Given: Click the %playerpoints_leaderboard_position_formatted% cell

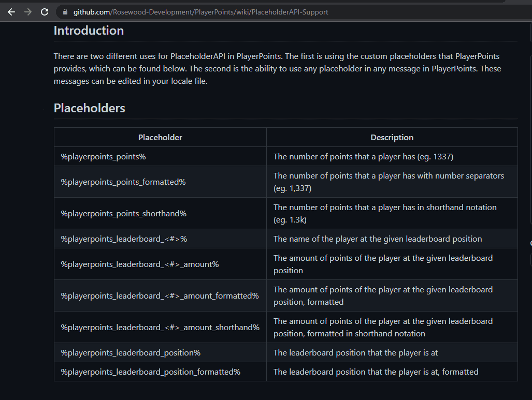Looking at the screenshot, I should click(x=151, y=372).
